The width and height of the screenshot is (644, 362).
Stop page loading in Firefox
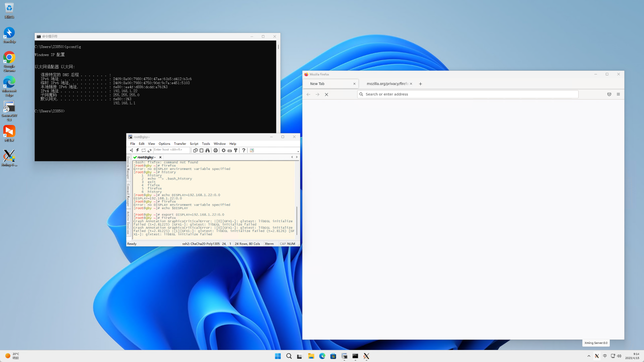point(326,95)
